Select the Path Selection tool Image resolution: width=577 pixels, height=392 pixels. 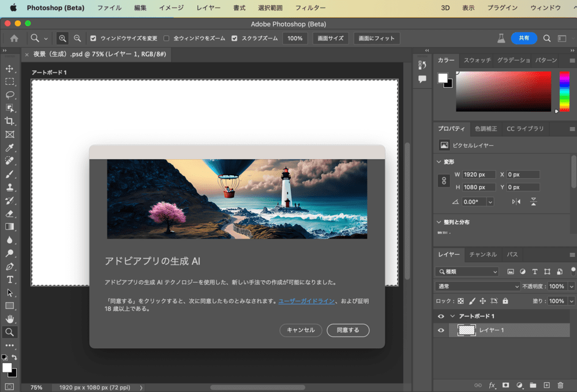point(10,293)
